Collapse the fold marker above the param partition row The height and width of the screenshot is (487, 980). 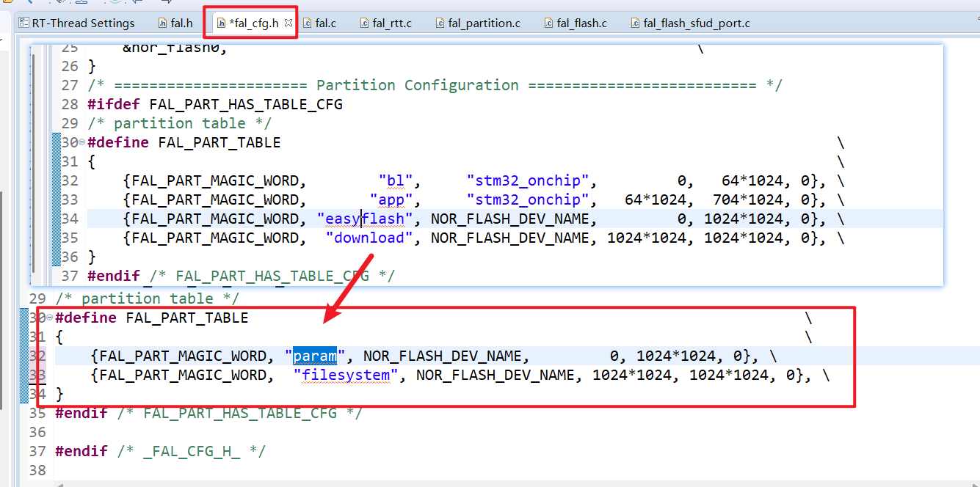50,318
